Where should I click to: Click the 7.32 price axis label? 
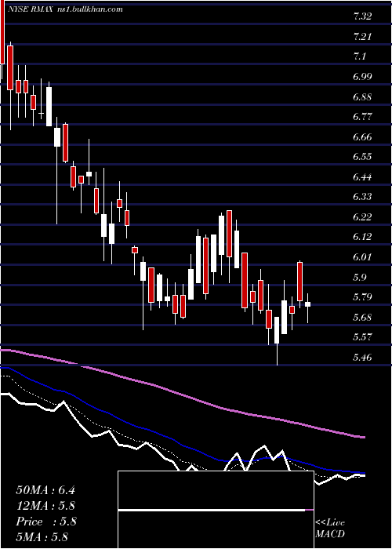pyautogui.click(x=362, y=16)
